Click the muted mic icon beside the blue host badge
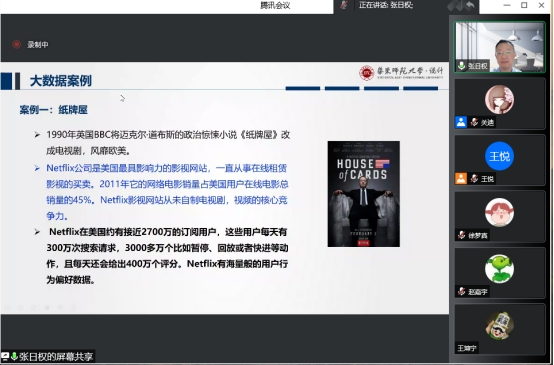Image resolution: width=554 pixels, height=365 pixels. 474,122
